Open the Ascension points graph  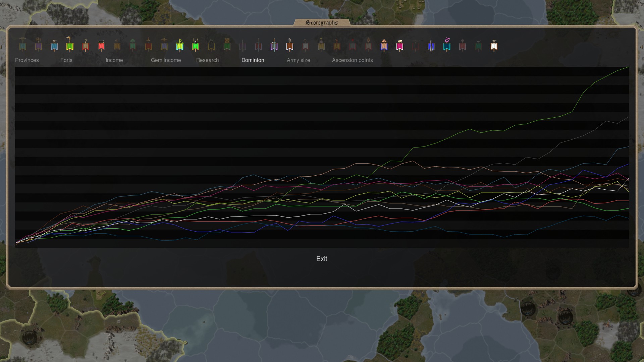pos(352,60)
